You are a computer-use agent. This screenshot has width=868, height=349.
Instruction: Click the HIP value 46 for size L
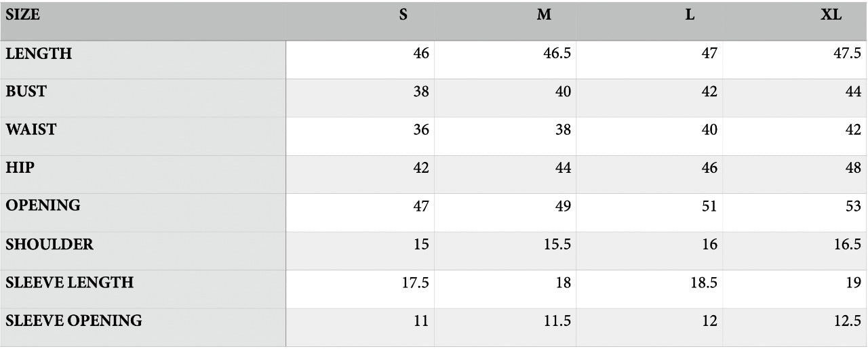click(709, 168)
